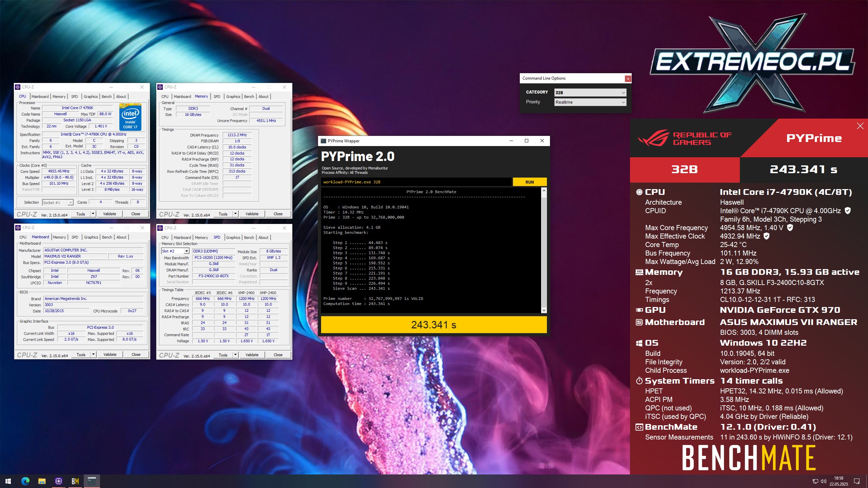The height and width of the screenshot is (488, 868).
Task: Select the SPD tab in the Mainboard window
Action: click(75, 237)
